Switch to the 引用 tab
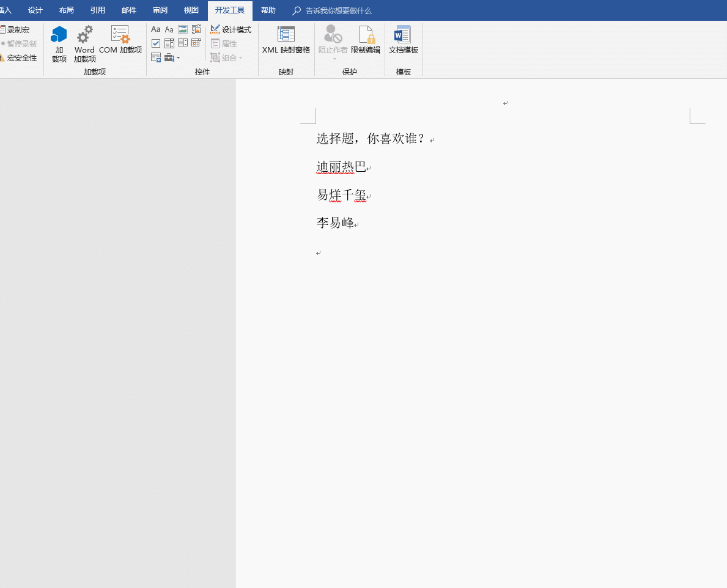Viewport: 727px width, 588px height. [97, 10]
